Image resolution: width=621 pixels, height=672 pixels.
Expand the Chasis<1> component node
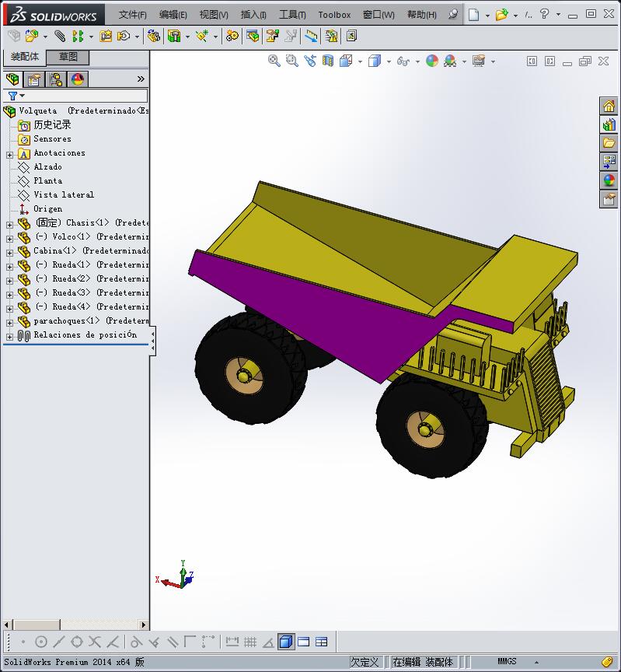pos(9,225)
